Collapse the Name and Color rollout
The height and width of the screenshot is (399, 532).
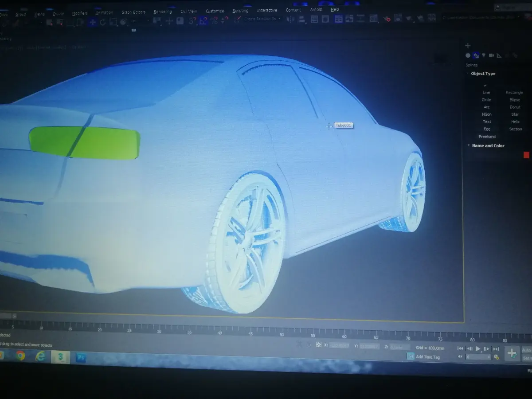tap(487, 145)
